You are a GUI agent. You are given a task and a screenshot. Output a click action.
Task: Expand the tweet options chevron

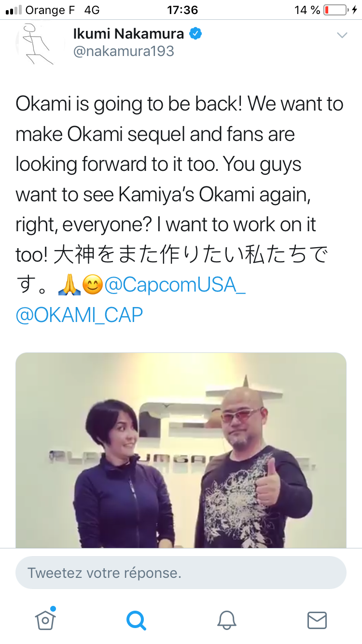(x=342, y=35)
